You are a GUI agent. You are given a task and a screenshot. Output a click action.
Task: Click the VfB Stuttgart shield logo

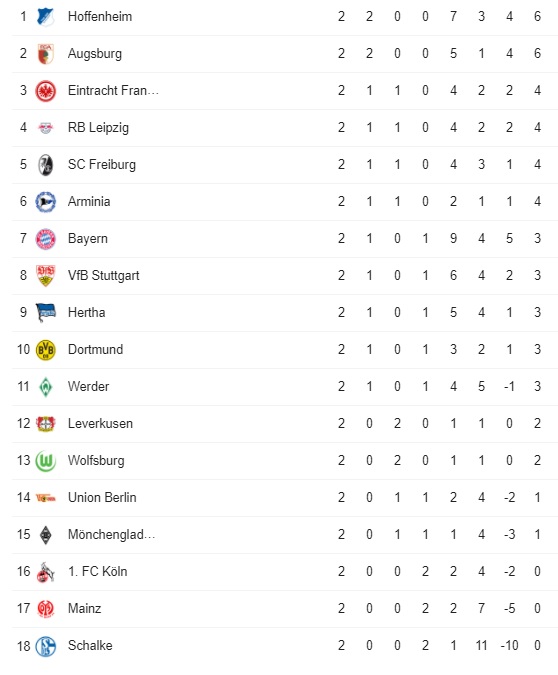pos(46,276)
